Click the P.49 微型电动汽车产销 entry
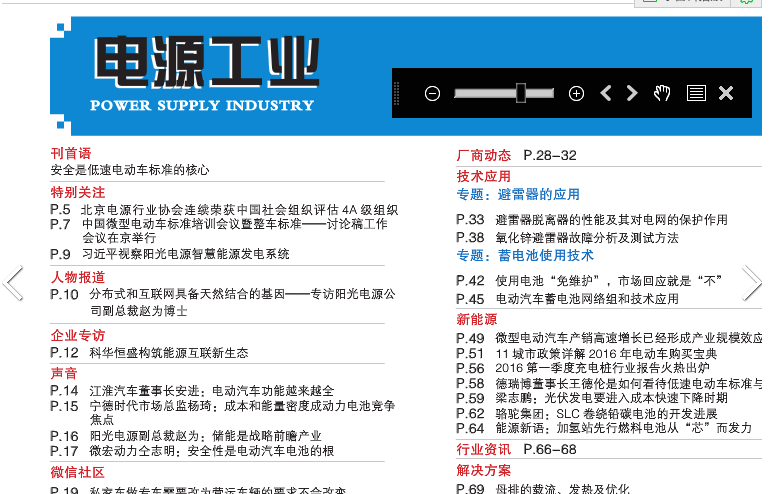Viewport: 770px width, 494px height. pyautogui.click(x=609, y=338)
